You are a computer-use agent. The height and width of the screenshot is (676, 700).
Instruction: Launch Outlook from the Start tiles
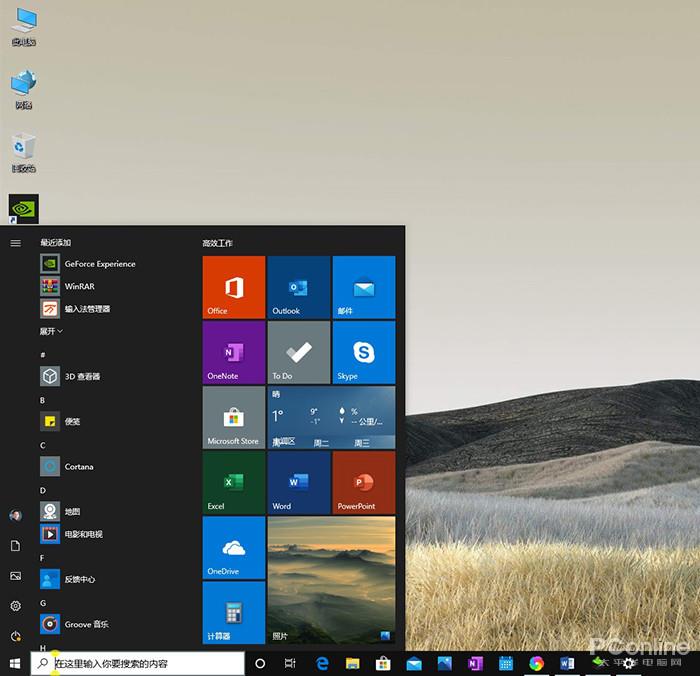299,287
